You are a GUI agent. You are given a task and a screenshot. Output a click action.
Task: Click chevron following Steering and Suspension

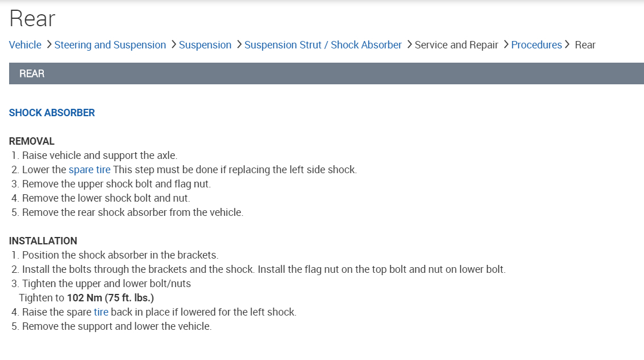click(174, 44)
